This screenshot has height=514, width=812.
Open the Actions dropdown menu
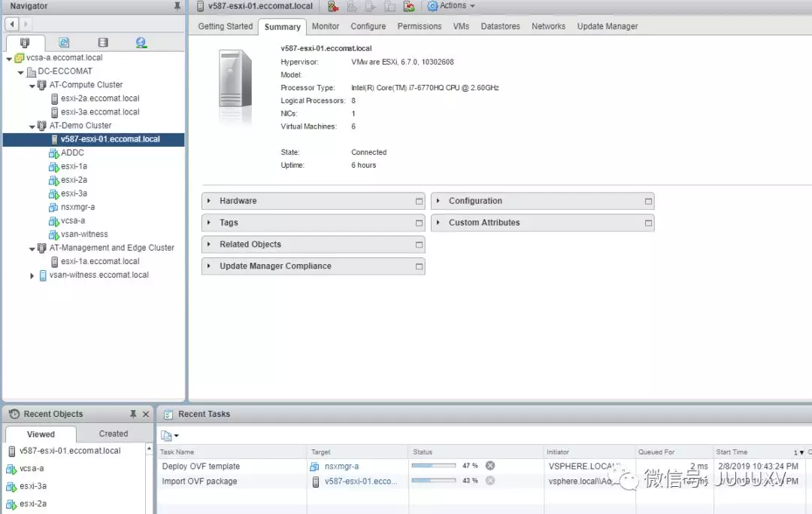pyautogui.click(x=451, y=6)
